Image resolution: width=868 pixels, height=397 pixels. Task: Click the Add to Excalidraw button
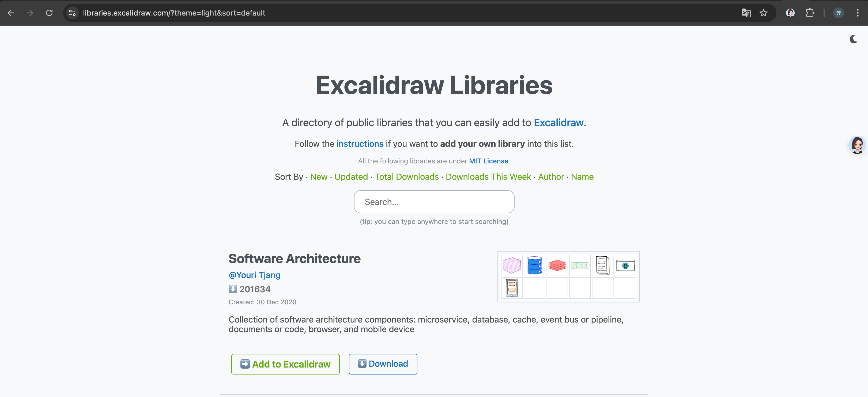pyautogui.click(x=285, y=364)
